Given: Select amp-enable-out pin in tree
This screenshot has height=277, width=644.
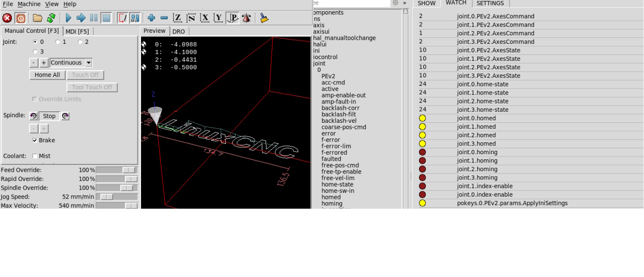Looking at the screenshot, I should coord(343,96).
